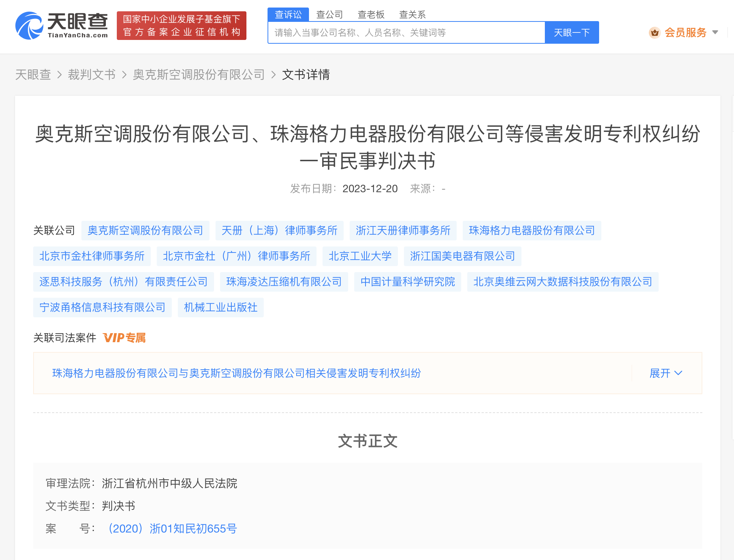This screenshot has height=560, width=734.
Task: Click the related case 珠海格力电器与奥克斯相关侵害发明专利权纠纷
Action: (x=236, y=373)
